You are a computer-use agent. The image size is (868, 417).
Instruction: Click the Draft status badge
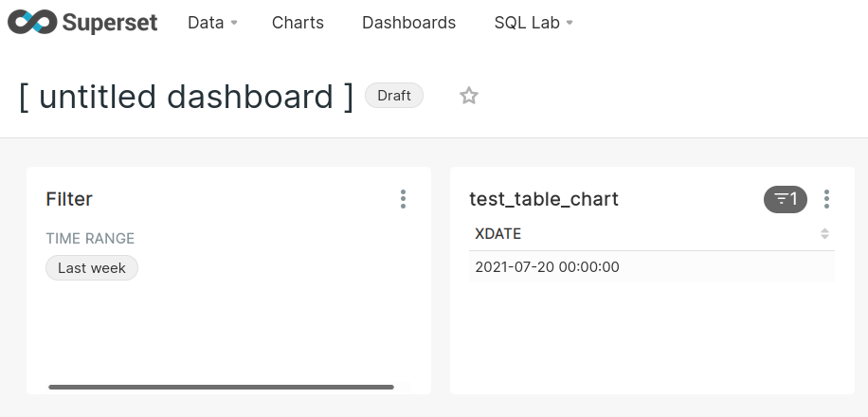tap(394, 96)
